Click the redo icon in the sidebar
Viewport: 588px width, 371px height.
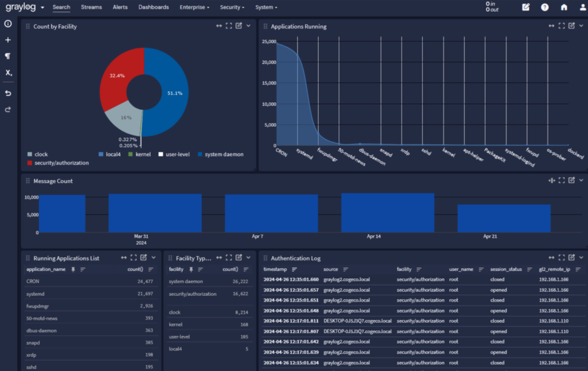(x=8, y=109)
